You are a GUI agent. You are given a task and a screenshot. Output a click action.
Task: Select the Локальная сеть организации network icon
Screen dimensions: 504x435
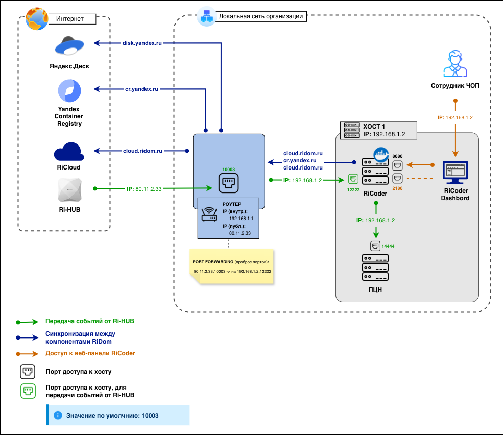tap(206, 17)
